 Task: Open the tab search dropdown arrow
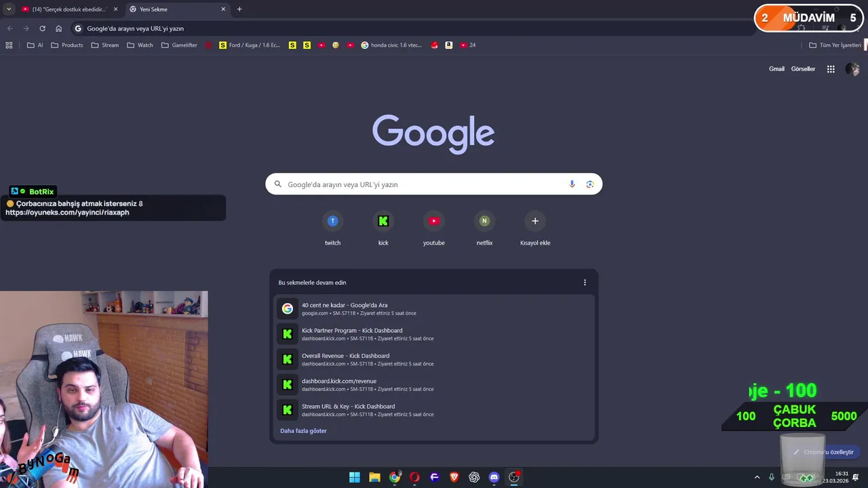pos(9,9)
